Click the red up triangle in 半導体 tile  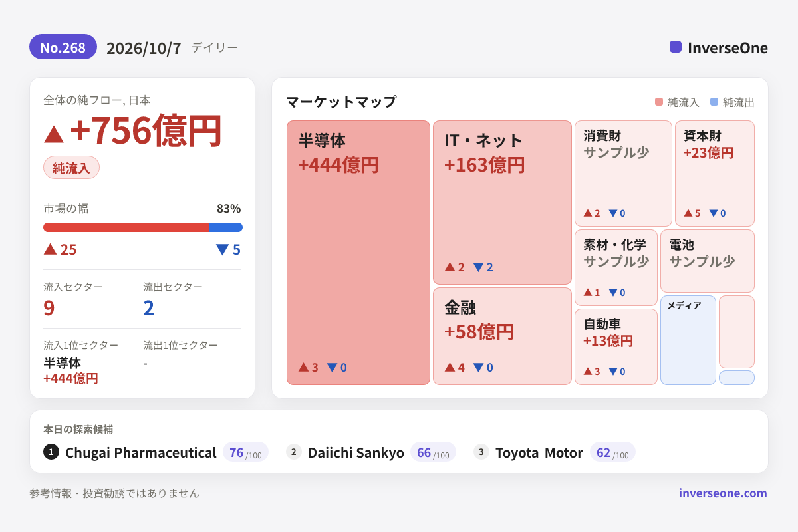click(x=303, y=367)
